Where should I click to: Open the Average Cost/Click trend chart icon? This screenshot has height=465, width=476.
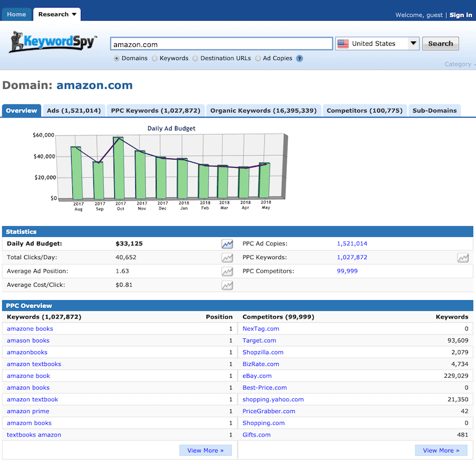pos(227,285)
